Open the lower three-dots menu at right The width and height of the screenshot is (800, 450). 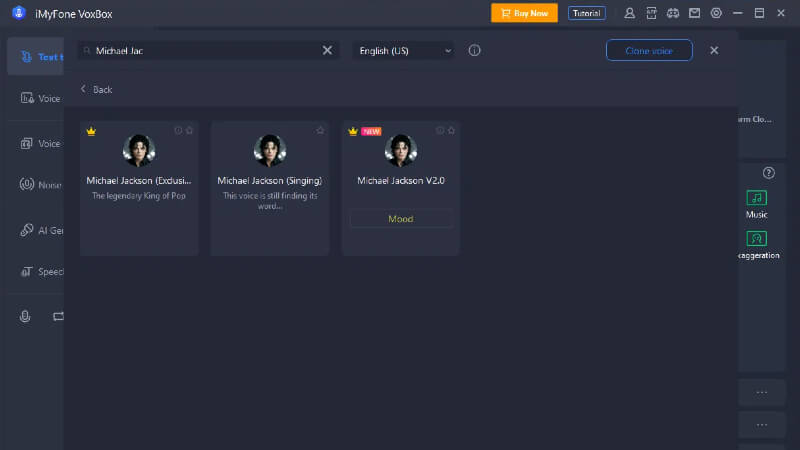coord(762,425)
